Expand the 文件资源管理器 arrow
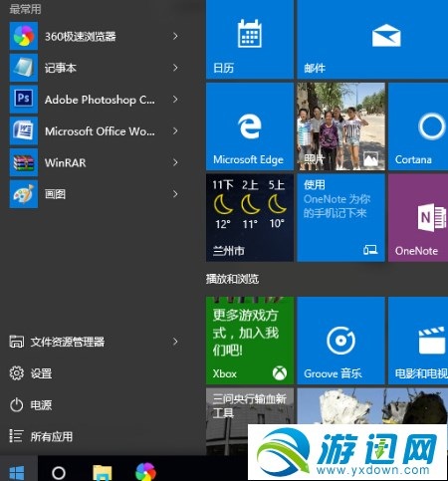Viewport: 448px width, 481px height. click(175, 342)
